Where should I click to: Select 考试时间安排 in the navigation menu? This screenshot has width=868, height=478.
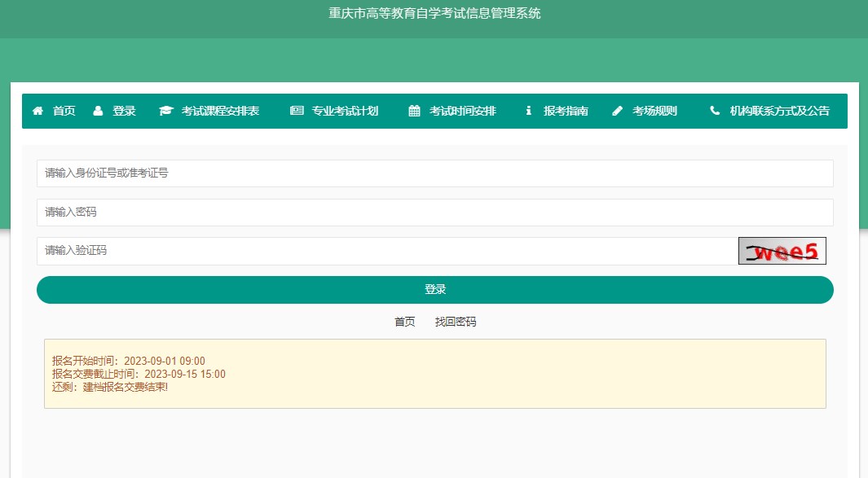click(x=462, y=111)
